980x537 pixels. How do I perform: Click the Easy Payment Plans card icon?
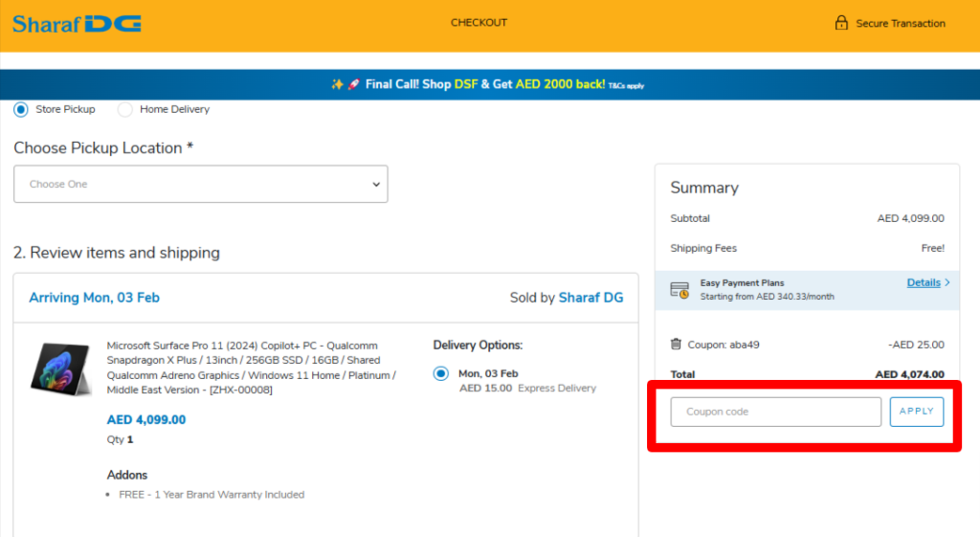pyautogui.click(x=679, y=290)
